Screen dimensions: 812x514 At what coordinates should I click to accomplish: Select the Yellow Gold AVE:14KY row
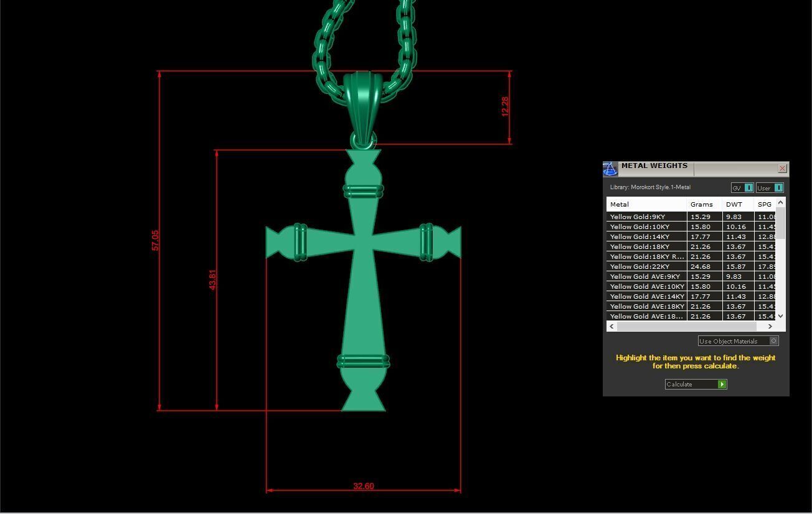(691, 296)
